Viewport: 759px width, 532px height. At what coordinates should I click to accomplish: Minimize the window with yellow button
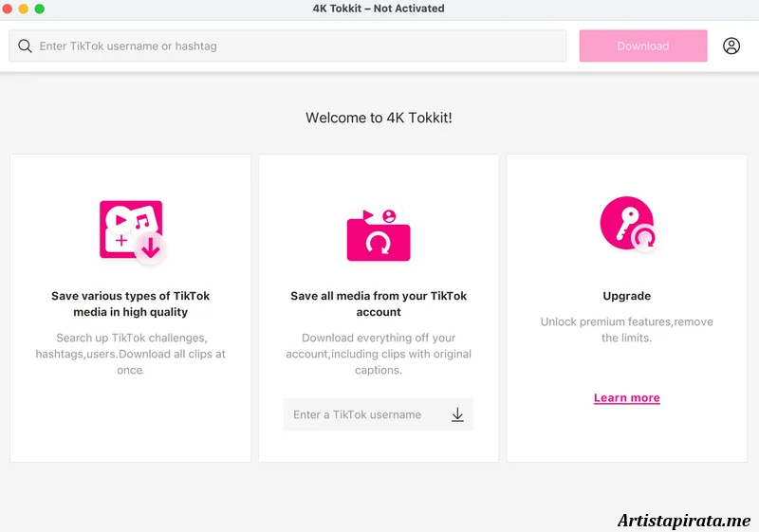point(23,9)
